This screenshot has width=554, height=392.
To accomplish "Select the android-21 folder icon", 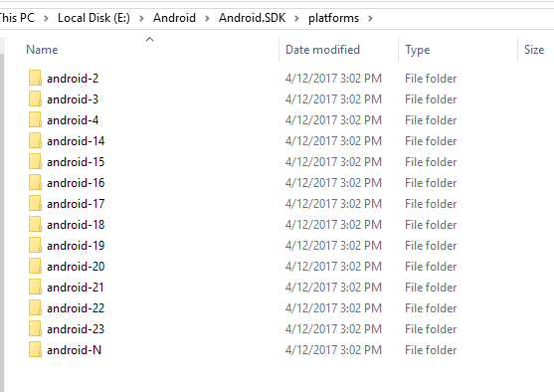I will pyautogui.click(x=35, y=287).
